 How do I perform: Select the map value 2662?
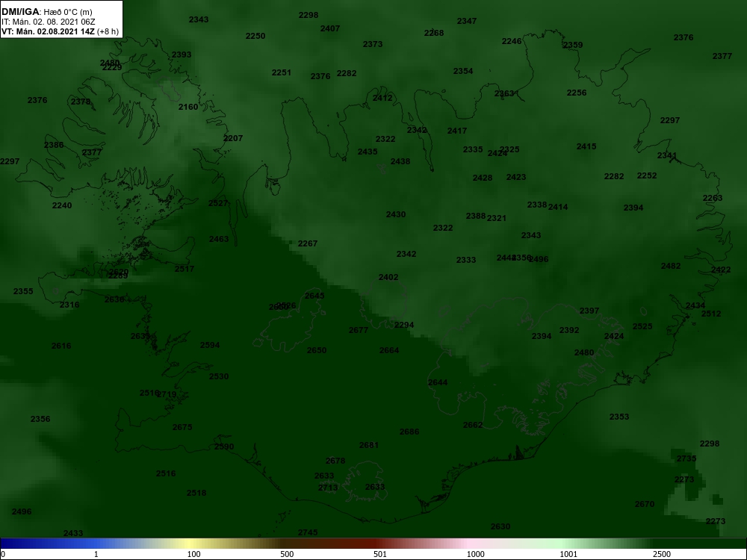click(x=473, y=426)
